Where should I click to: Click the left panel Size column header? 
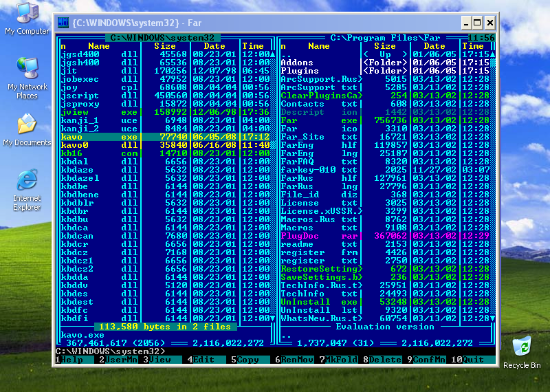165,46
